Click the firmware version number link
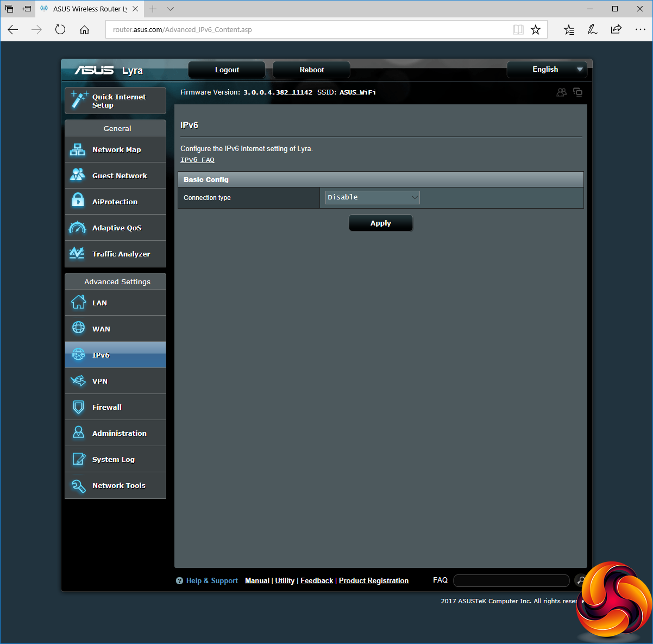The image size is (653, 644). point(278,92)
